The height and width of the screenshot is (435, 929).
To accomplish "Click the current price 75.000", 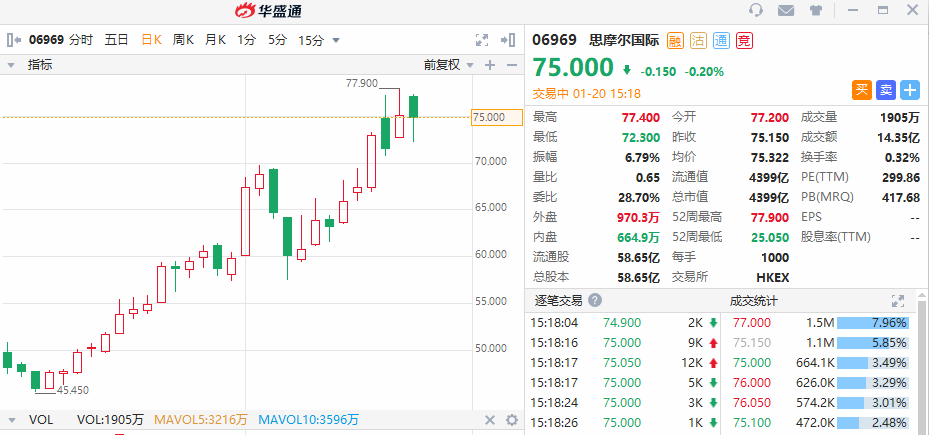I will pos(574,67).
